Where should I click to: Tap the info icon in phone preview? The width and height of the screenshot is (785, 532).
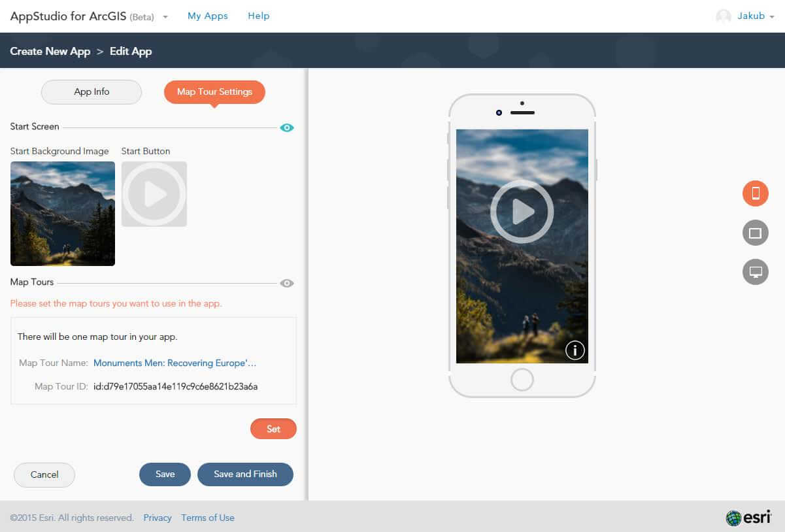pyautogui.click(x=575, y=350)
